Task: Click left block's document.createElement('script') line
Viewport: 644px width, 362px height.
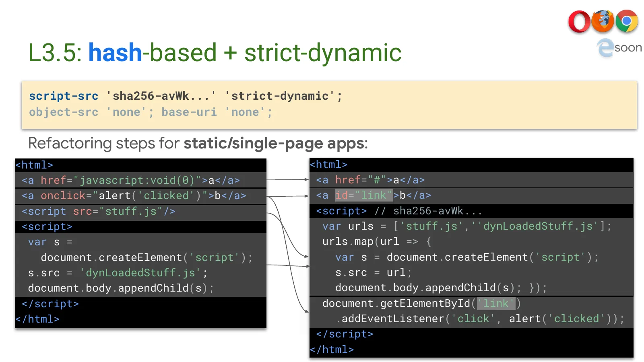Action: tap(147, 257)
